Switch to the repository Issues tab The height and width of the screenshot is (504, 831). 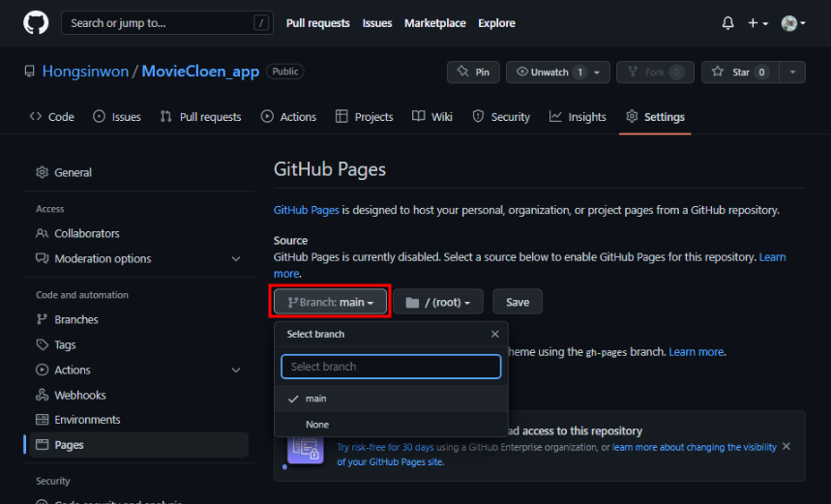click(117, 117)
